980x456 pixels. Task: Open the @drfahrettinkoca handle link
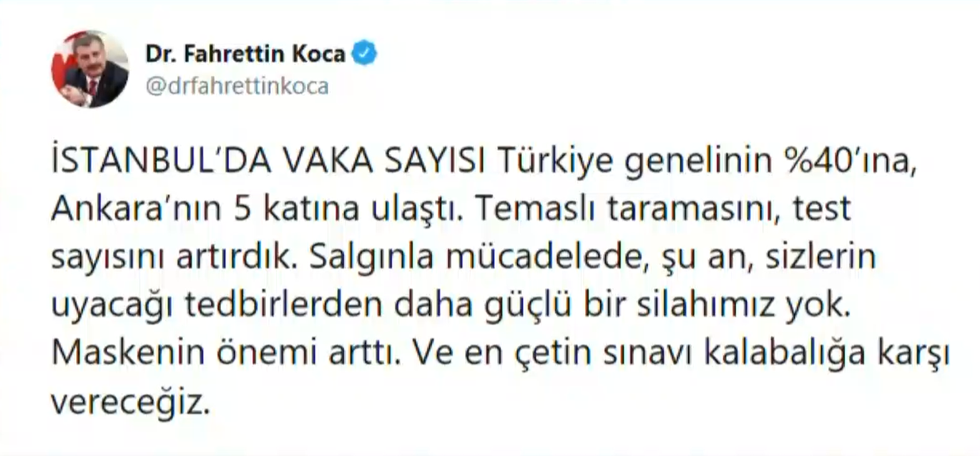tap(237, 86)
